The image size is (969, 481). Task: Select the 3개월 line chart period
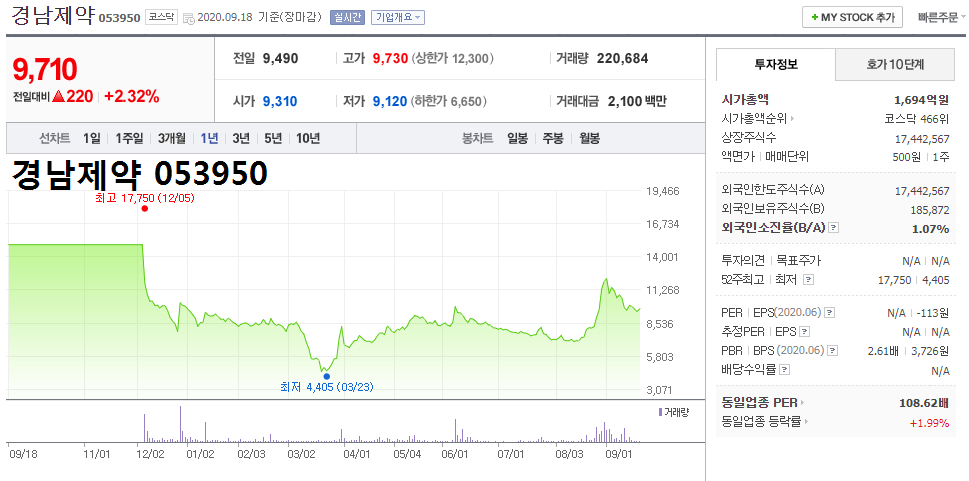pos(171,138)
